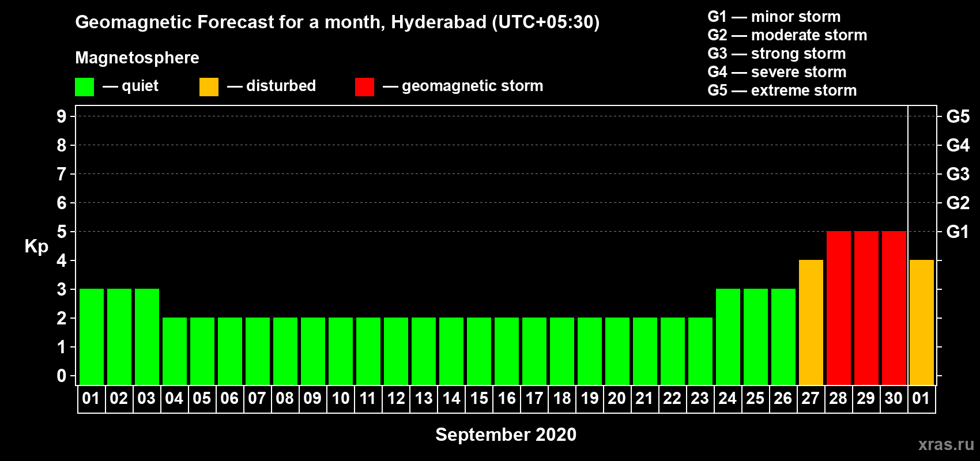Select the green bar for day 03

[x=147, y=337]
